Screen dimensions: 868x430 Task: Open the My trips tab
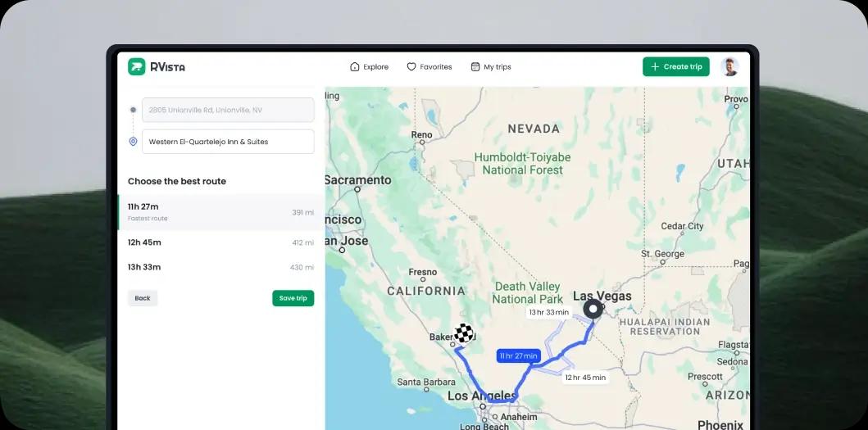pos(490,67)
